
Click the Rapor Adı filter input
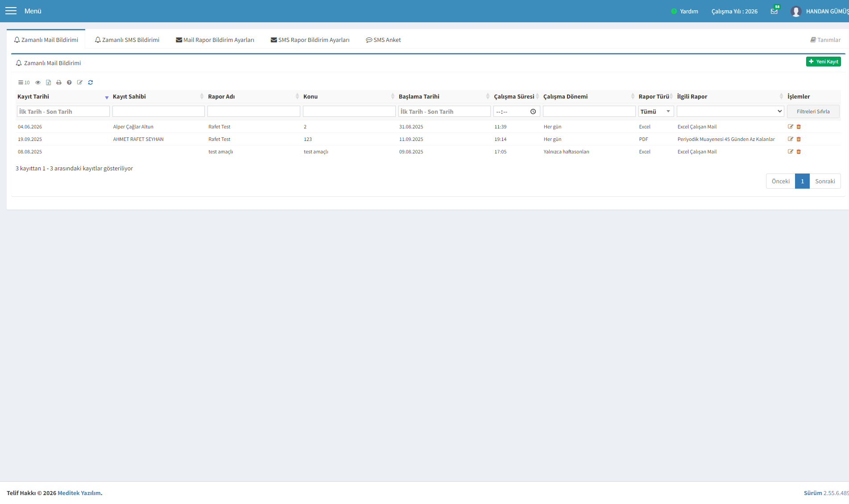254,112
